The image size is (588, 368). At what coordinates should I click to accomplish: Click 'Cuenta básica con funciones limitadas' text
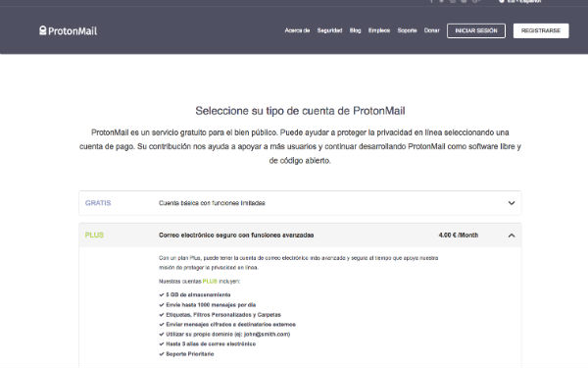click(x=212, y=203)
